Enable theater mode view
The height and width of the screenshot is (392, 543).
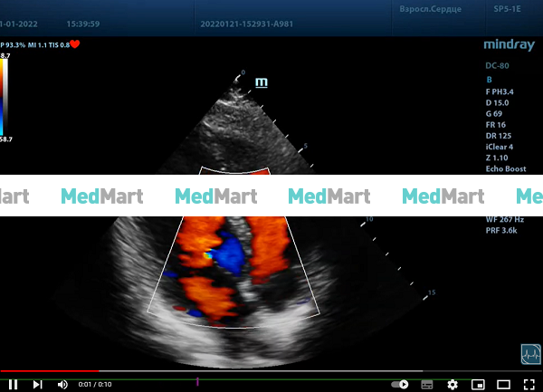tap(503, 385)
